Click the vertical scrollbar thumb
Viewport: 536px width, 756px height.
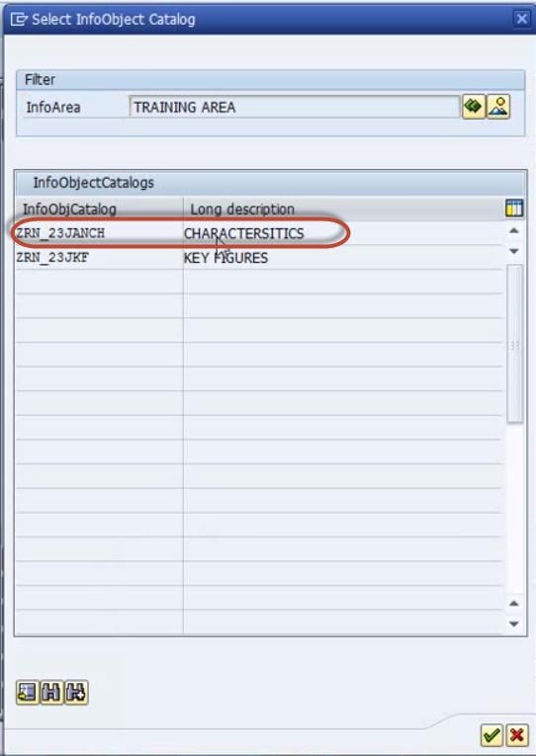[515, 344]
